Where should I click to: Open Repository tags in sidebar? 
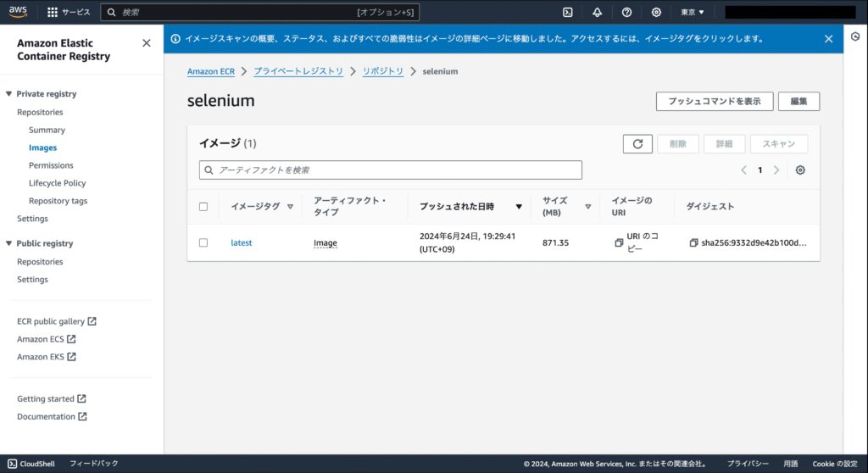[x=58, y=201]
